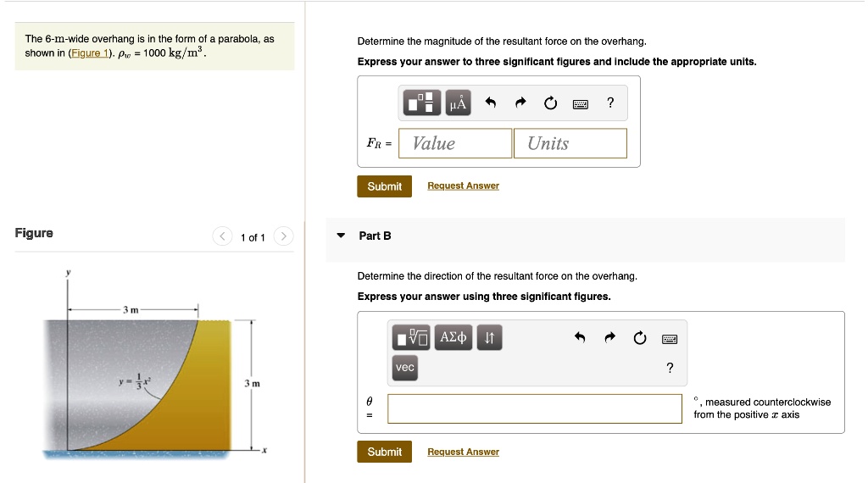Click the vec button in Part B
This screenshot has height=483, width=868.
(405, 367)
